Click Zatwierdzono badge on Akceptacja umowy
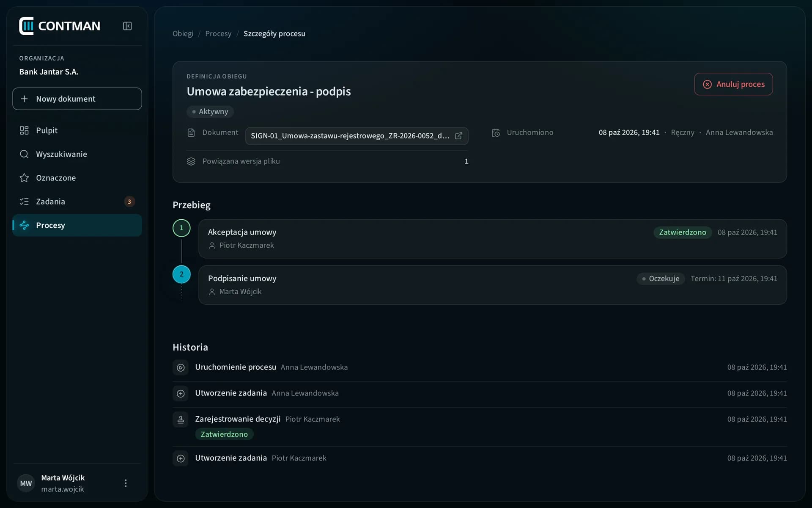 683,232
